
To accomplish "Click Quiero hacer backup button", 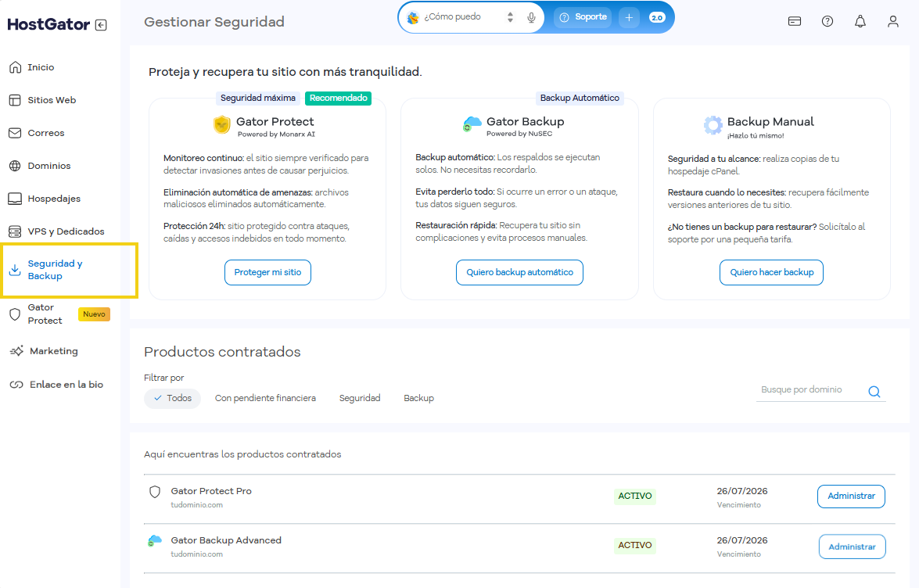I will coord(771,272).
